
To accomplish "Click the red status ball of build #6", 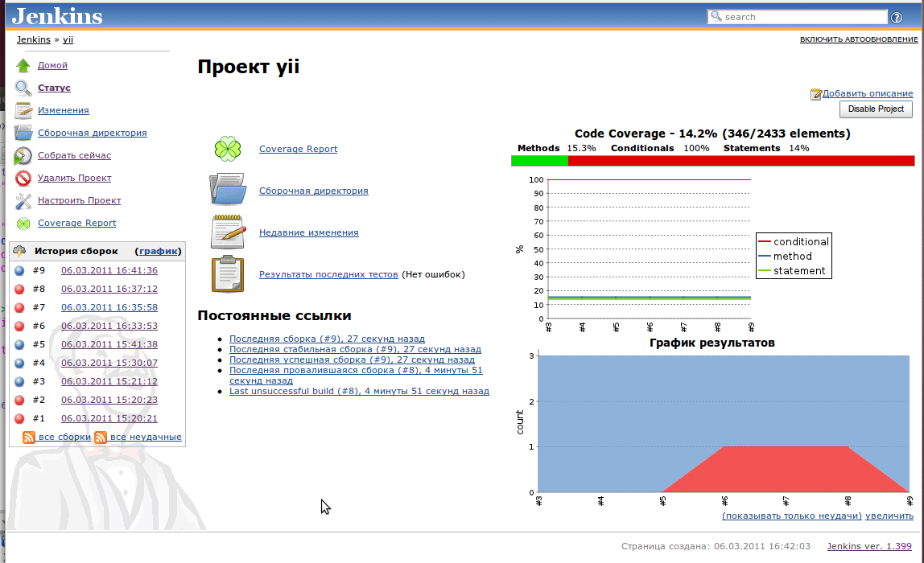I will click(x=19, y=327).
